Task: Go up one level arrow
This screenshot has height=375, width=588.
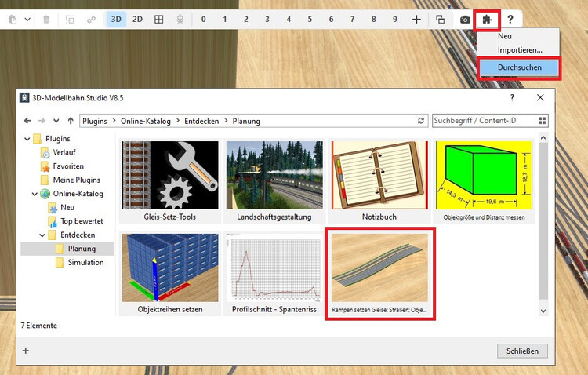Action: [x=71, y=121]
